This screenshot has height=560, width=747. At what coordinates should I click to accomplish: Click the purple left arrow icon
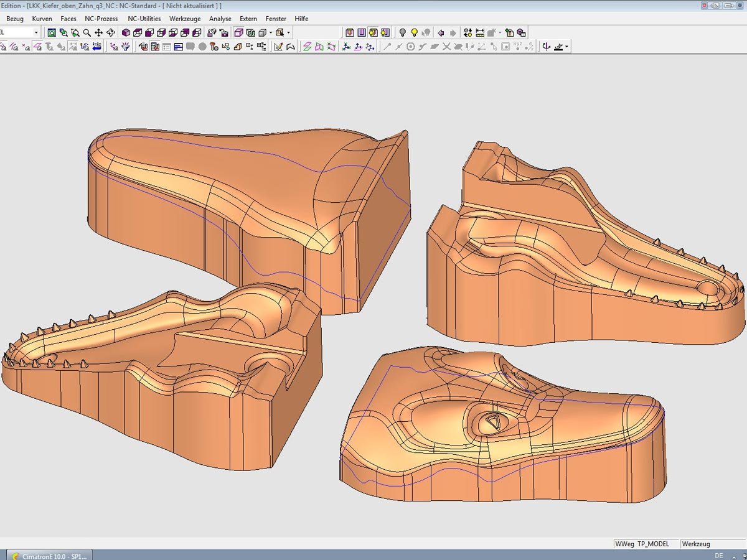(441, 32)
